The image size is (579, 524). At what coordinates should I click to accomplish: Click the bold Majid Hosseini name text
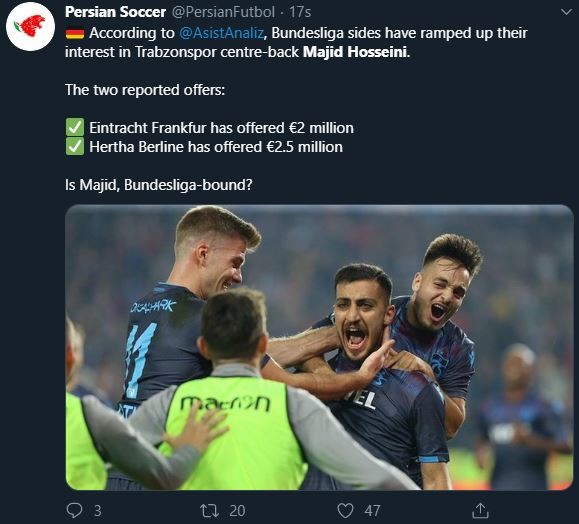tap(356, 52)
